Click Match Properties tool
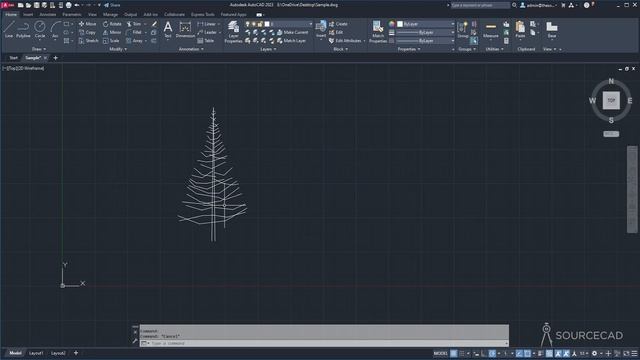This screenshot has height=360, width=640. click(378, 32)
